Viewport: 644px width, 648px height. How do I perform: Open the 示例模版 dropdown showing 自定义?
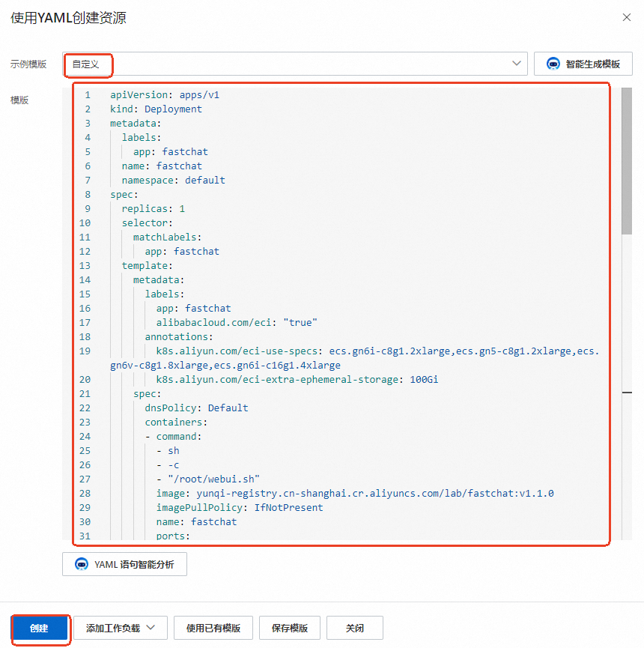tap(295, 64)
